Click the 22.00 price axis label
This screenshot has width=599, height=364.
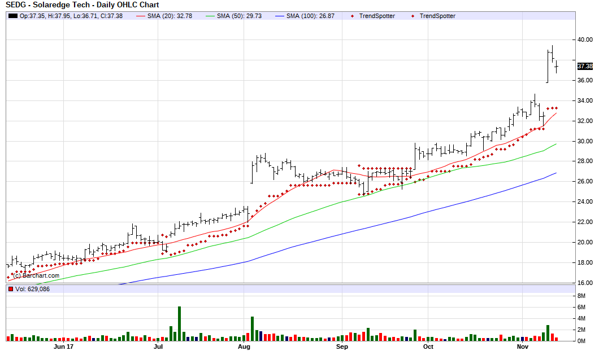pos(585,222)
